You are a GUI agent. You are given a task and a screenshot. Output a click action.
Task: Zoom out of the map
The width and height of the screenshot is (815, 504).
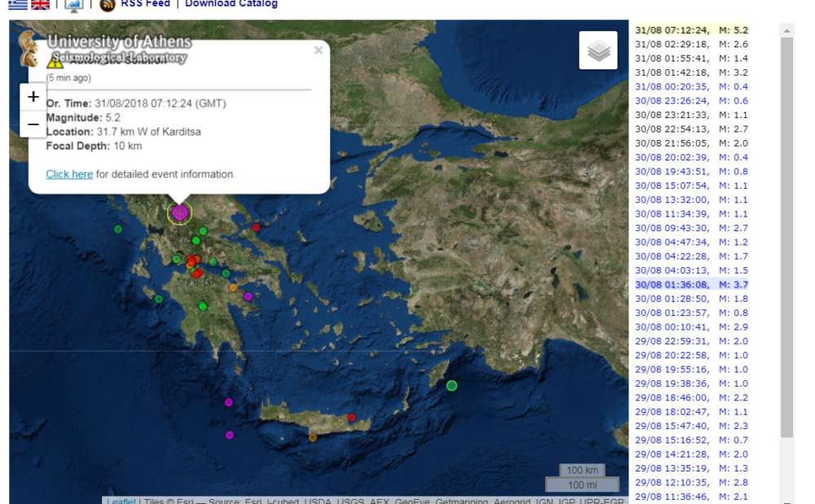[33, 124]
